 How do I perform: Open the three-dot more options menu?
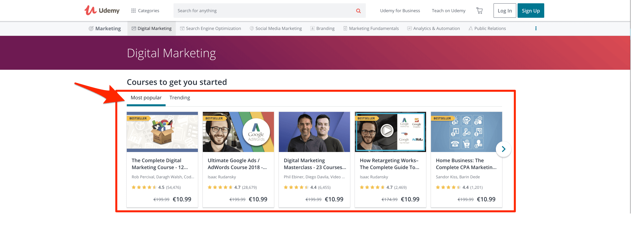(536, 28)
